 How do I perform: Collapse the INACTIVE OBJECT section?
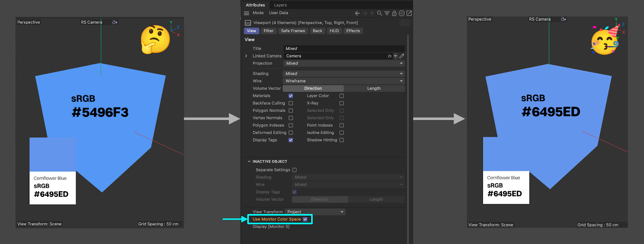click(x=249, y=161)
